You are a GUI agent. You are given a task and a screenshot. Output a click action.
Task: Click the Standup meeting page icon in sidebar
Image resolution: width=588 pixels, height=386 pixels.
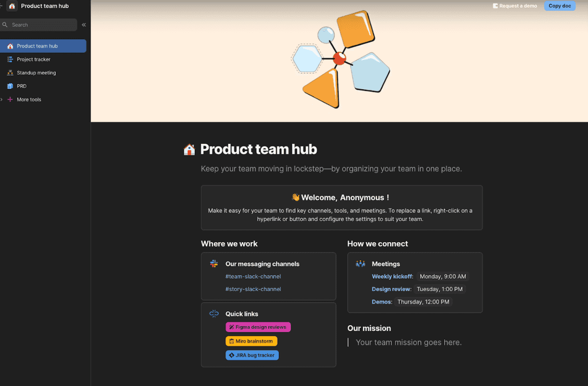point(10,73)
